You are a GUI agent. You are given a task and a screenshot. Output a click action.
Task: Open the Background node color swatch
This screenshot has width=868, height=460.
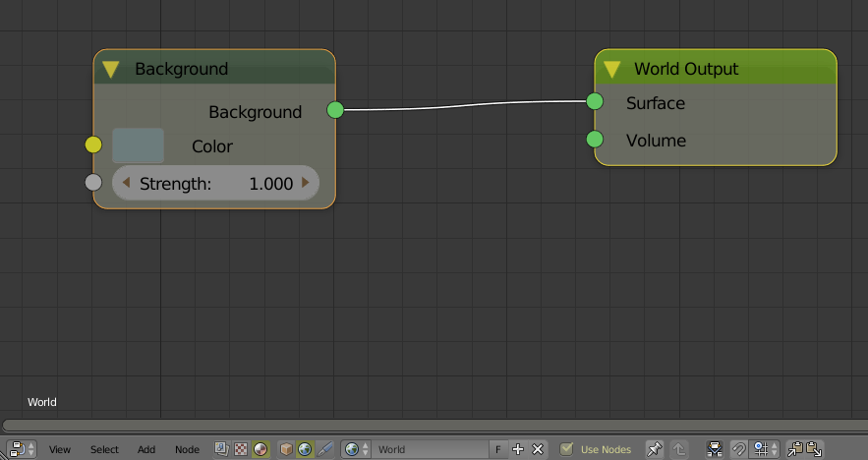[x=138, y=145]
